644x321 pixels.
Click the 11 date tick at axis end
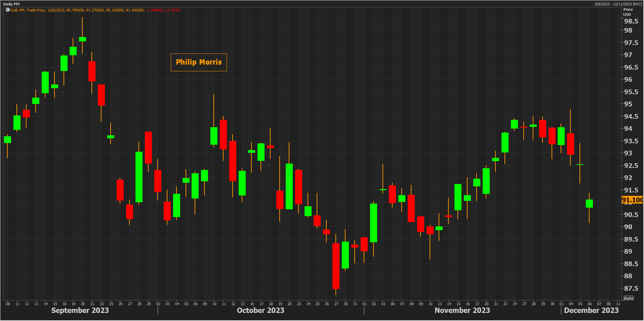[x=618, y=304]
